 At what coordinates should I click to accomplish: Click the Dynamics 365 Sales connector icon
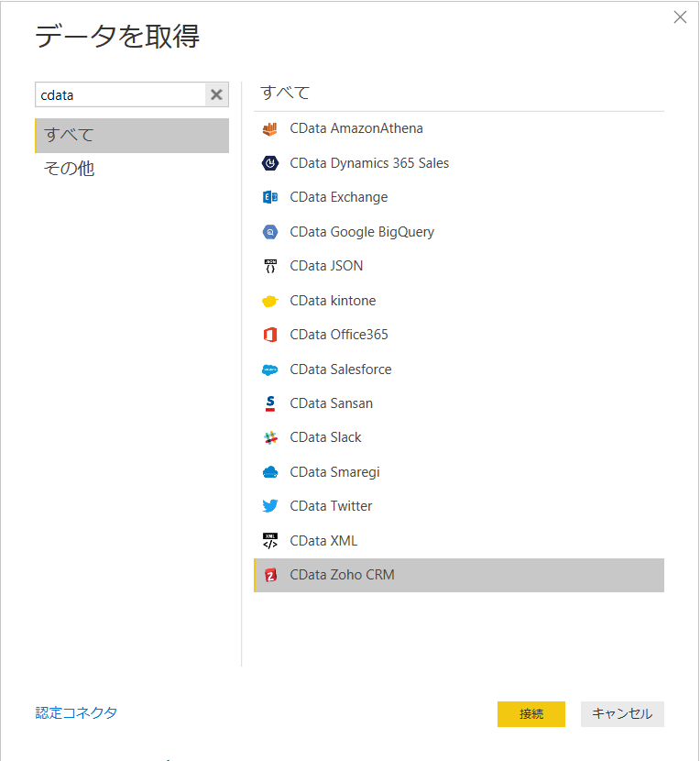pos(270,163)
